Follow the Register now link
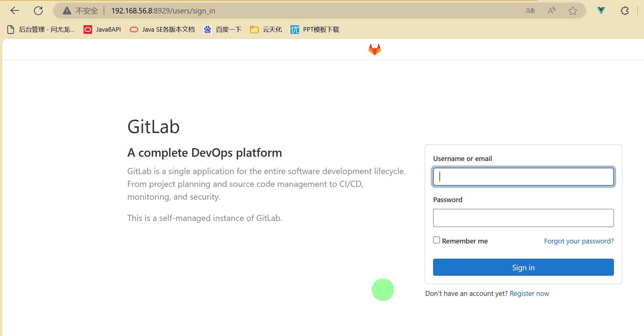This screenshot has height=336, width=644. pyautogui.click(x=529, y=293)
